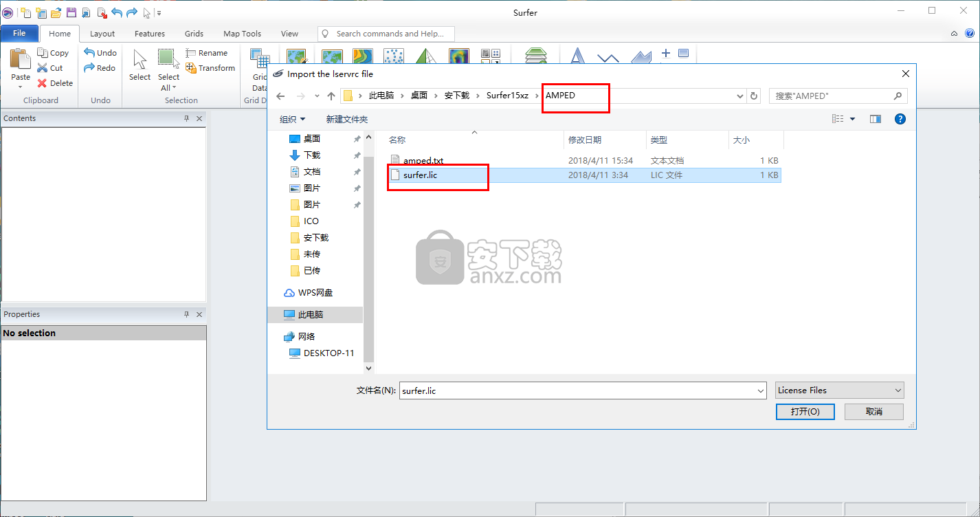
Task: Click the 取消 cancel button
Action: [874, 411]
